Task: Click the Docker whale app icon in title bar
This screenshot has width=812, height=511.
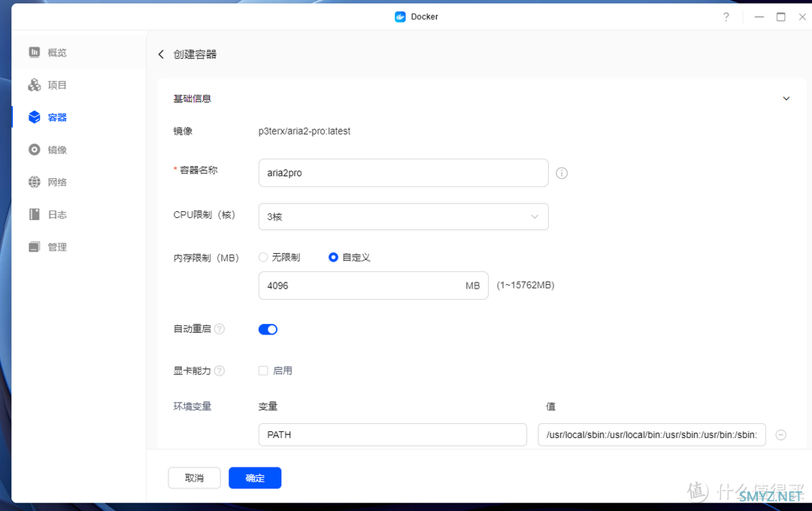Action: 400,17
